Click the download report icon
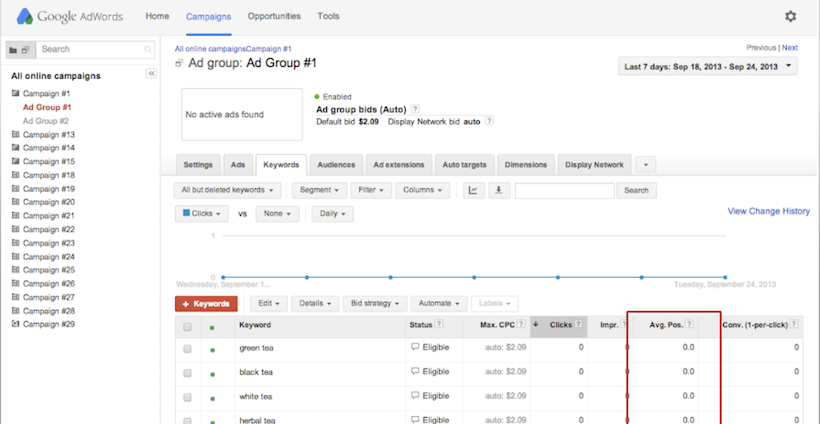Image resolution: width=820 pixels, height=424 pixels. [499, 190]
